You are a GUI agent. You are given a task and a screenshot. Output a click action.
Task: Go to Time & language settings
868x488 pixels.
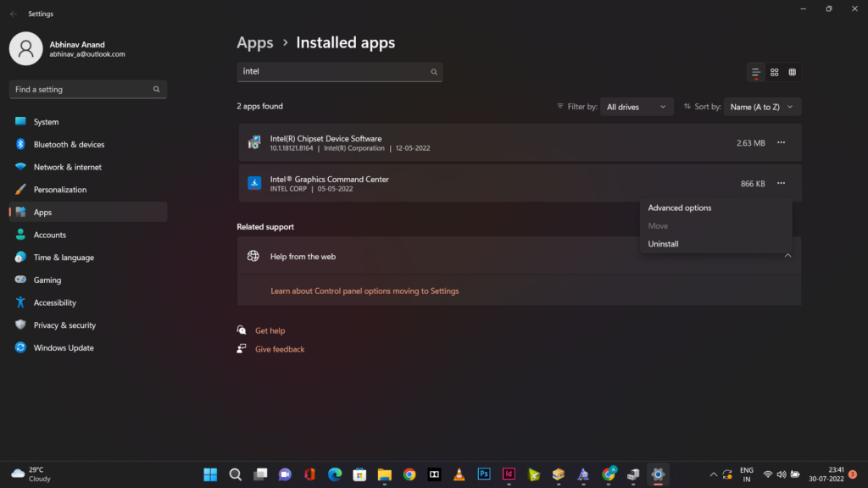click(88, 258)
